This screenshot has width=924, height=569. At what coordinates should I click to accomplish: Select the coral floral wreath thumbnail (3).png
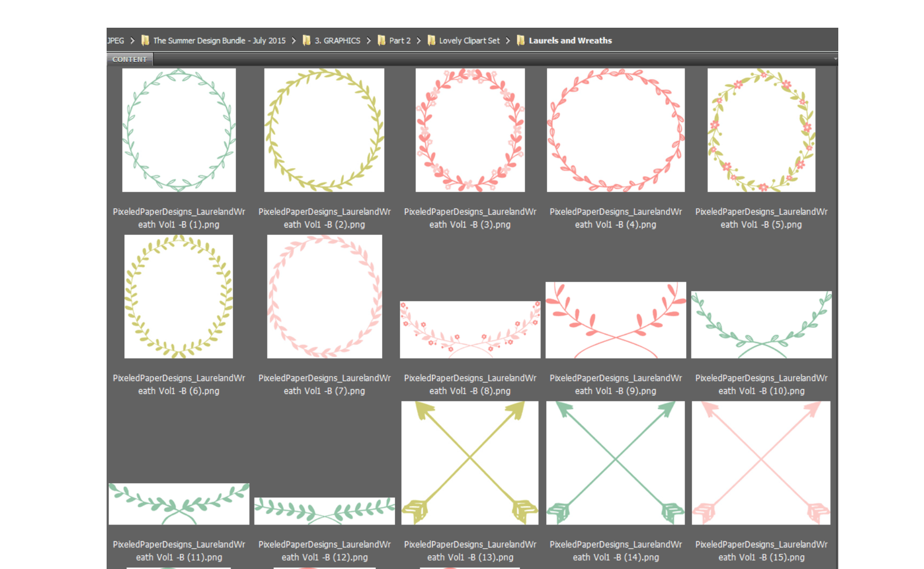pyautogui.click(x=470, y=130)
